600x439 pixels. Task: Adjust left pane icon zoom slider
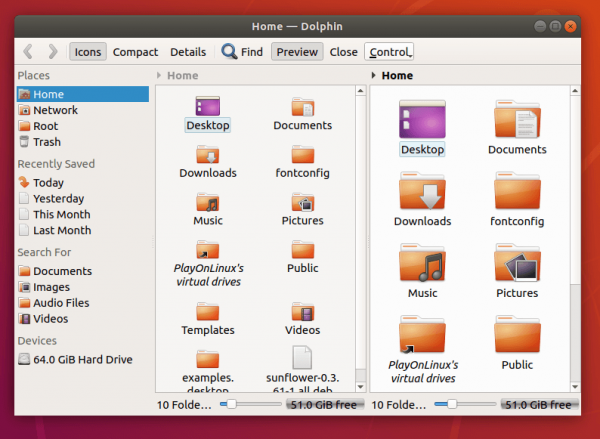250,404
